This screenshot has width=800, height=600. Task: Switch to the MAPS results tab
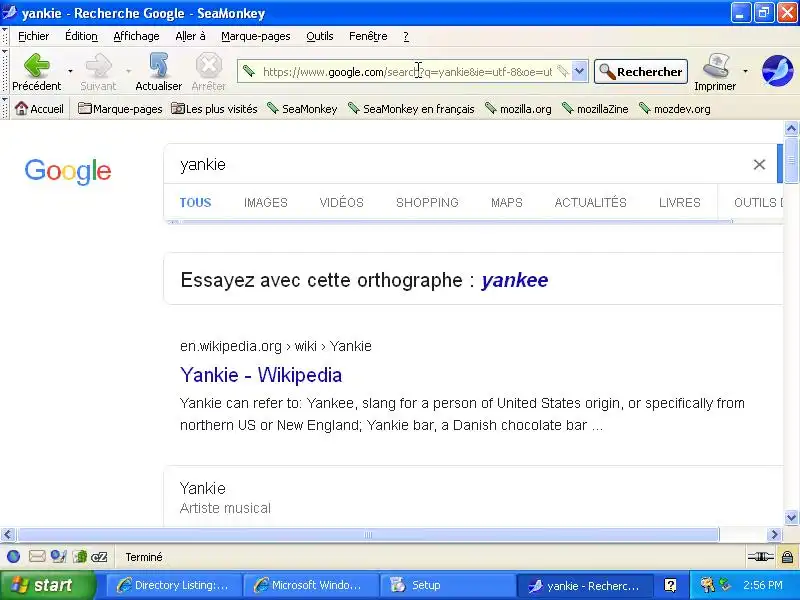click(x=507, y=203)
